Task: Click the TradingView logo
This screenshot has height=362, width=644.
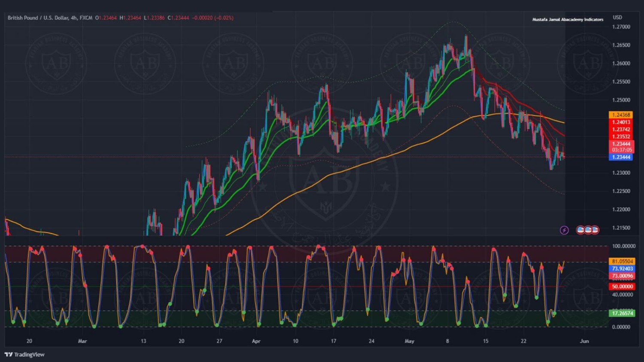Action: click(x=24, y=354)
